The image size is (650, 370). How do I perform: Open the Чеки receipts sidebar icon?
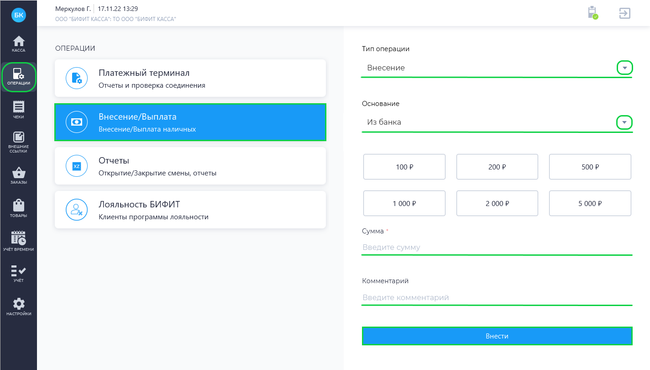point(18,110)
